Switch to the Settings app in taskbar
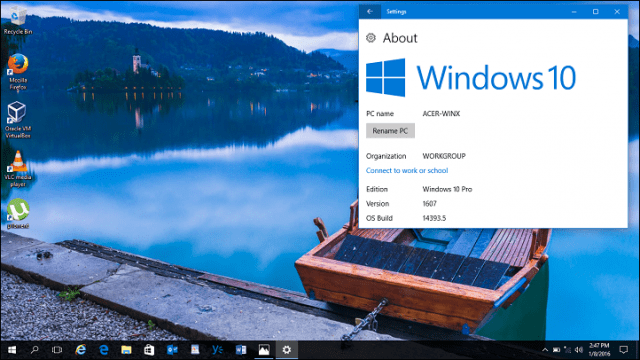This screenshot has width=640, height=360. tap(287, 350)
